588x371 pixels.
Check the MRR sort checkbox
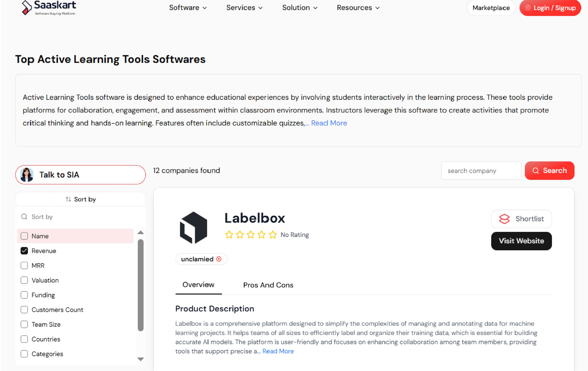24,265
